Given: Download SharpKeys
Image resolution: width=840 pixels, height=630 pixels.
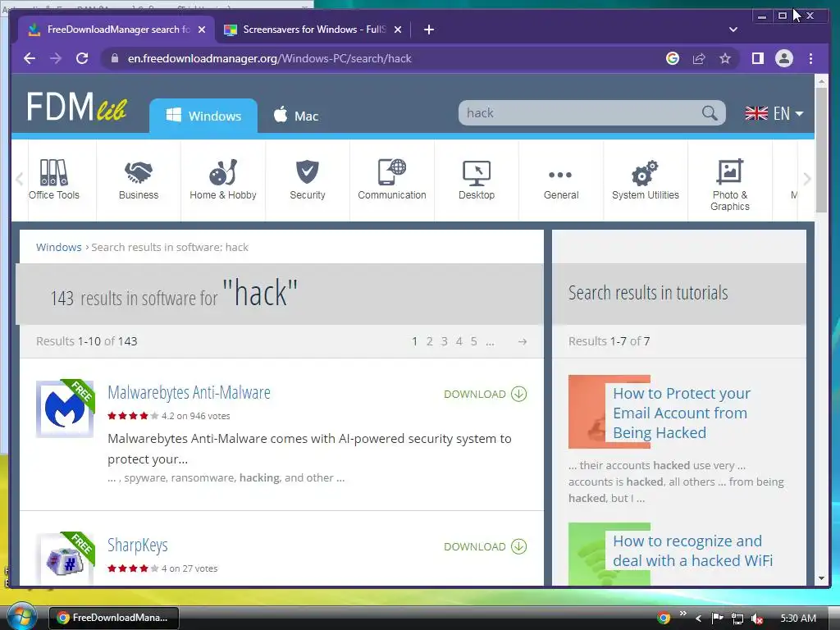Looking at the screenshot, I should point(486,546).
